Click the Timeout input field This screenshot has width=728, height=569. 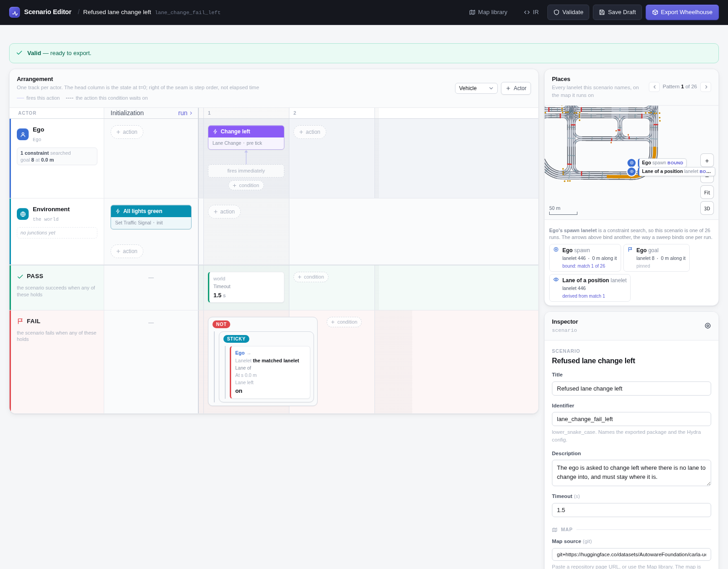[x=632, y=510]
